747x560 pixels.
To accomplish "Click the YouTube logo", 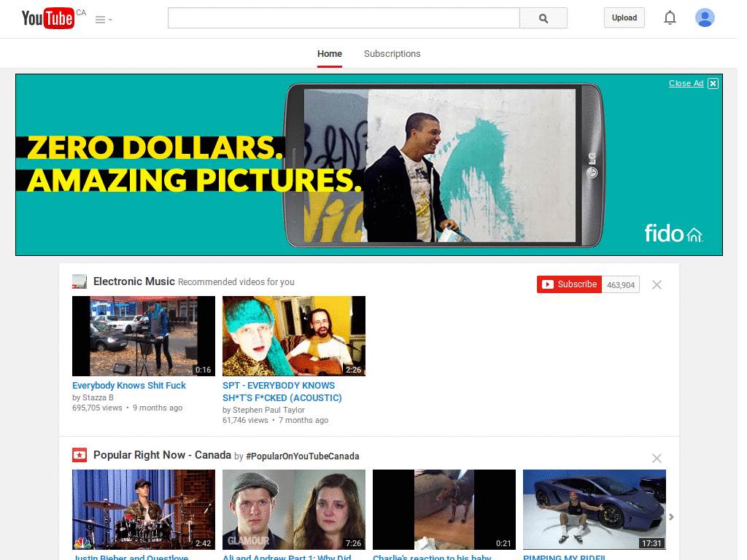I will pos(48,18).
